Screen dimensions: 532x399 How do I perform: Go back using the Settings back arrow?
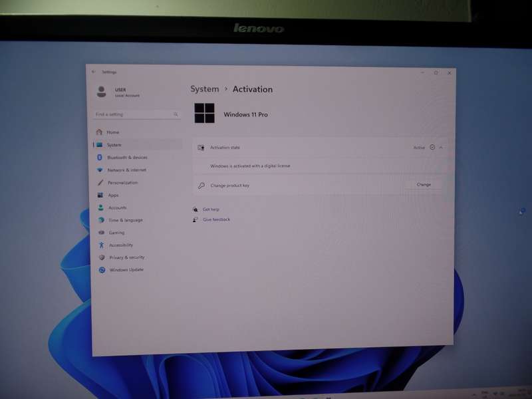[x=94, y=72]
